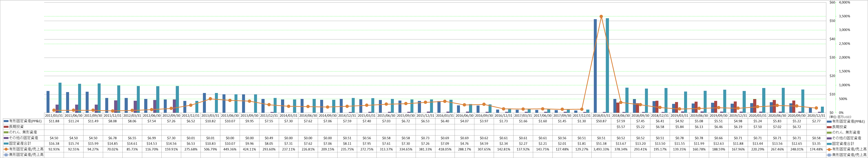Click the 174.48% ratio cell
The width and height of the screenshot is (868, 158).
coord(816,149)
